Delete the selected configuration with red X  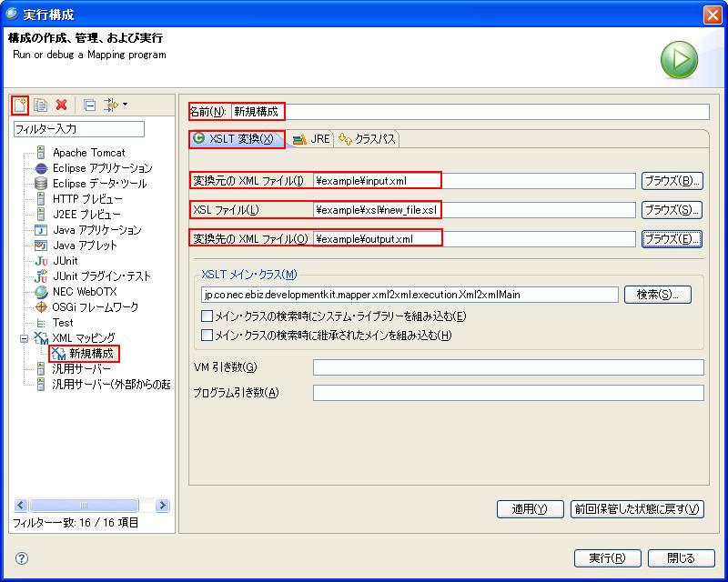[x=61, y=105]
